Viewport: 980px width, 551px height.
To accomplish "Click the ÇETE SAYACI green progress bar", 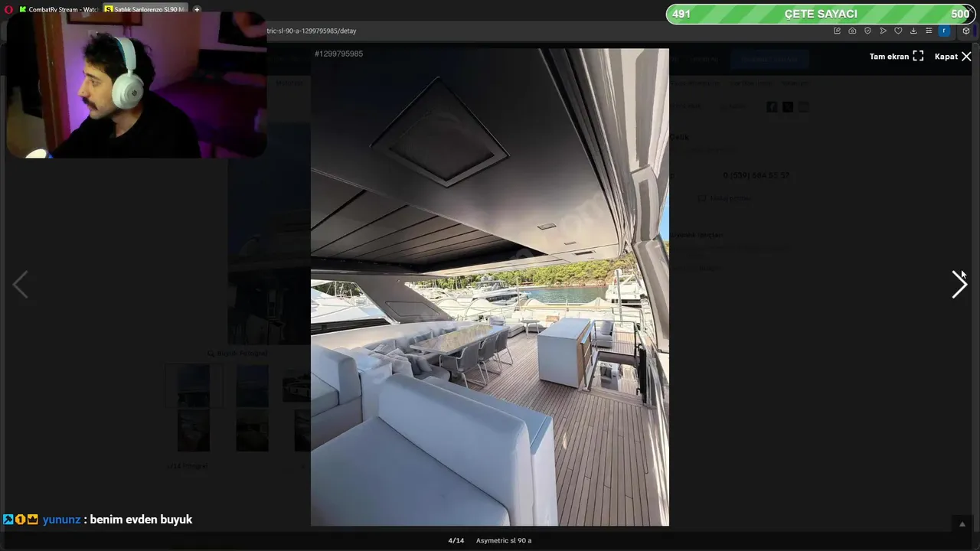I will [820, 14].
